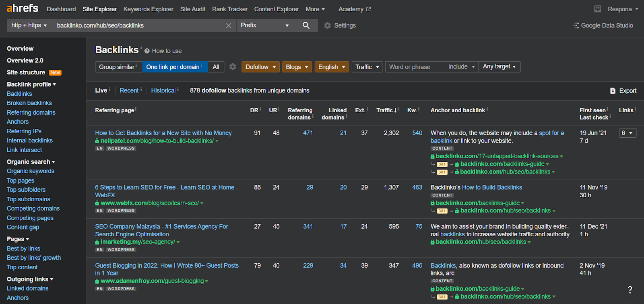Open the English language filter dropdown

click(x=332, y=67)
